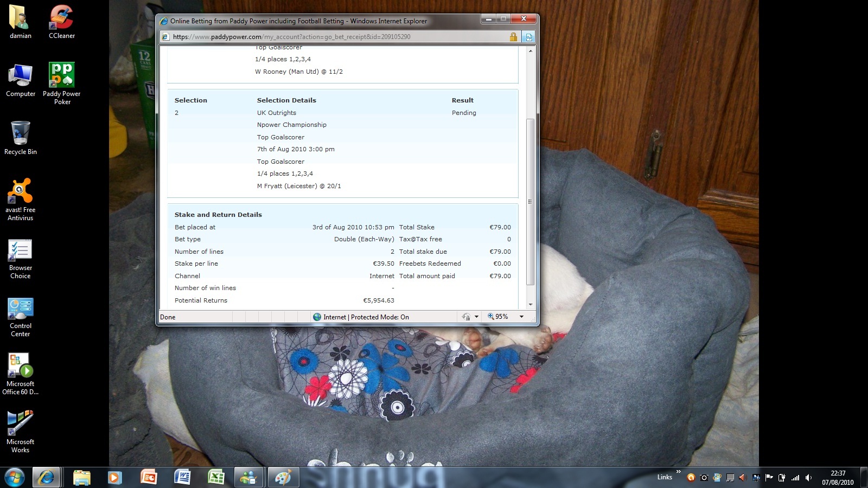
Task: Launch the Microsoft Works shortcut
Action: pos(21,432)
